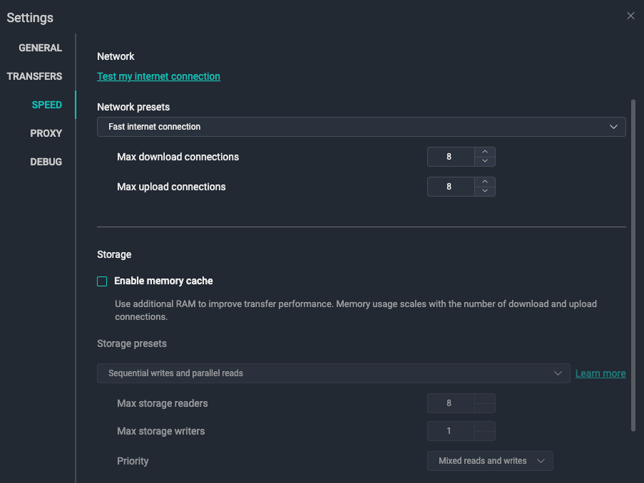This screenshot has height=483, width=644.
Task: Open the General settings tab
Action: coord(40,48)
